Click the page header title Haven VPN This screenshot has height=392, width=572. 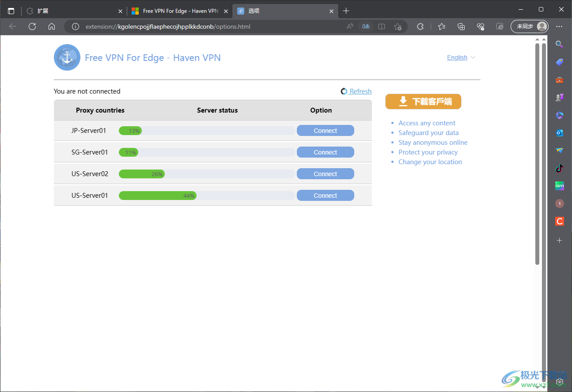[x=153, y=58]
